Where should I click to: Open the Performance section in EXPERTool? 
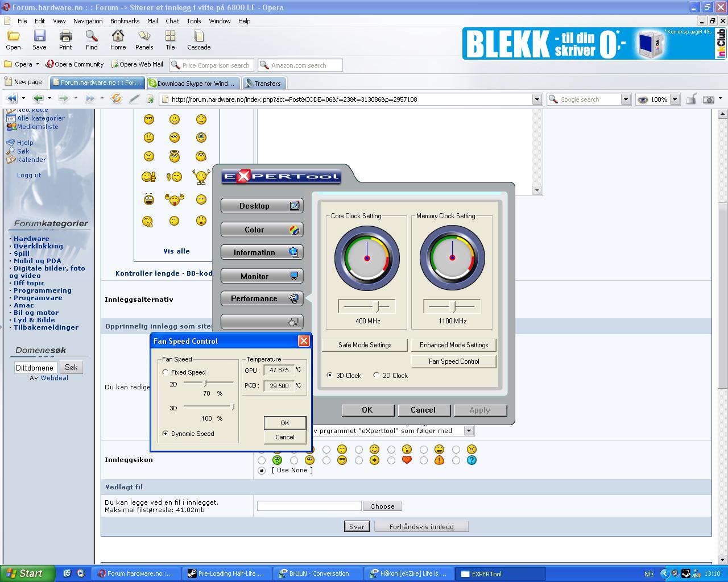(262, 298)
